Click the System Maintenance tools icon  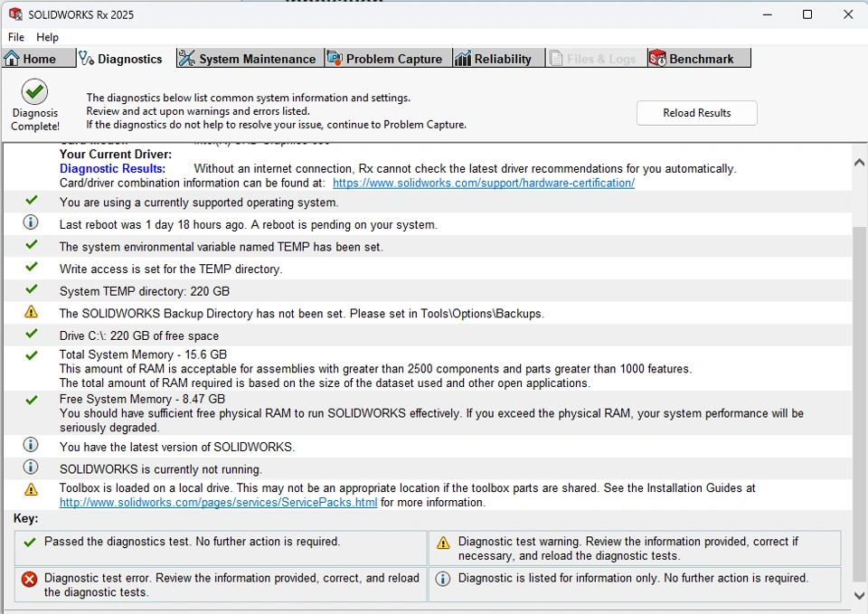[187, 59]
